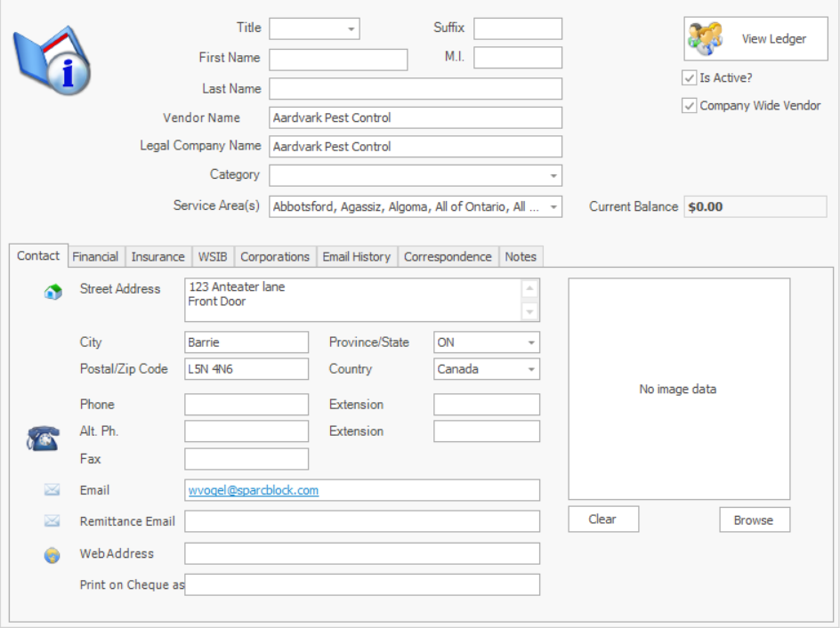The height and width of the screenshot is (628, 840).
Task: Click the Legal Company Name field
Action: coord(416,147)
